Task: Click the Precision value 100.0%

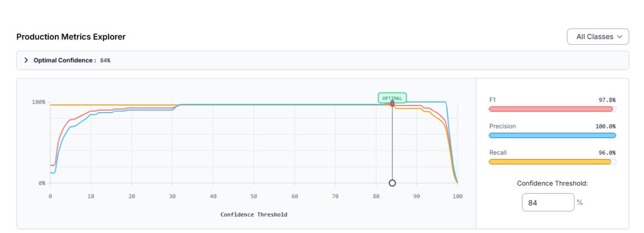Action: coord(605,126)
